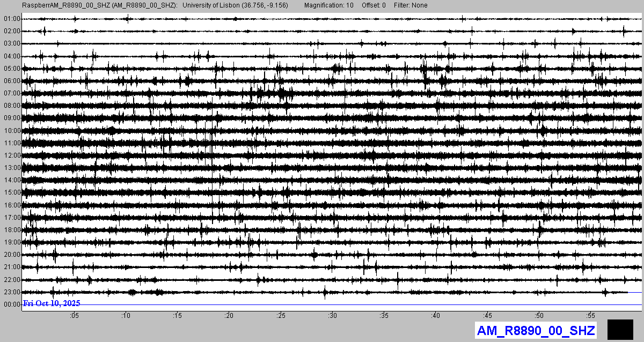Select the 23:00 hour trace label

[11, 292]
